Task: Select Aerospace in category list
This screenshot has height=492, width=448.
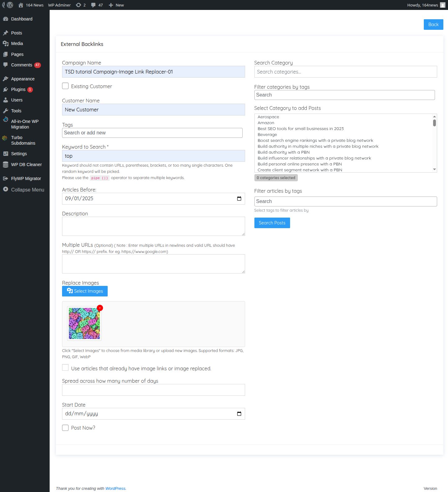Action: click(268, 117)
